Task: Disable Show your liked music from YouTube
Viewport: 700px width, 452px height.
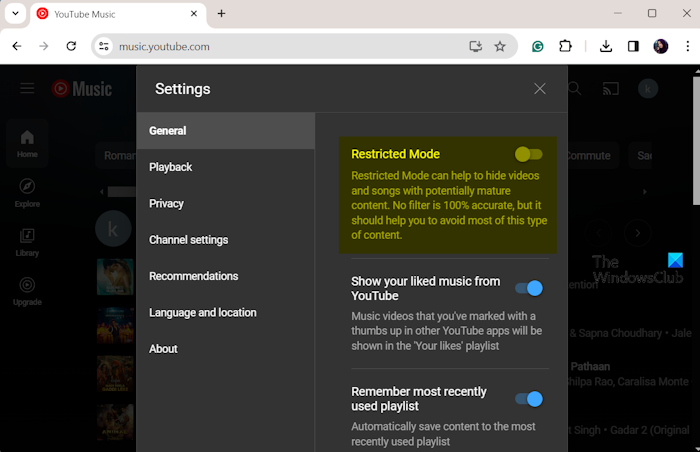Action: click(528, 288)
